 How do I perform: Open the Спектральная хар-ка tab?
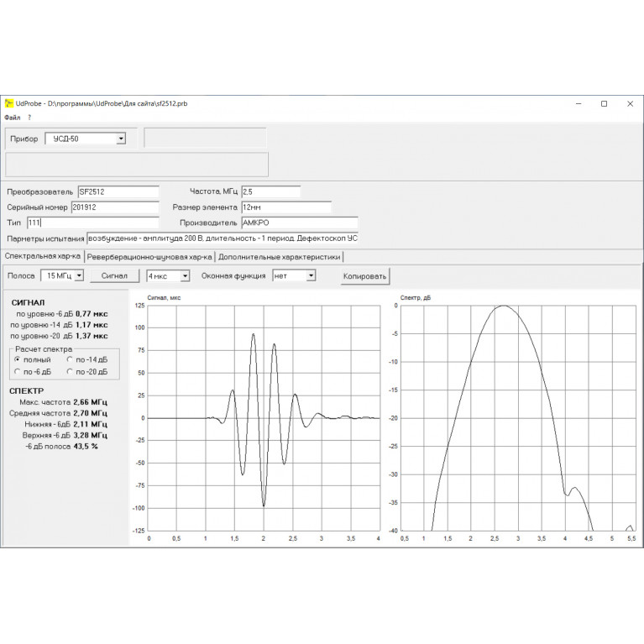click(43, 256)
